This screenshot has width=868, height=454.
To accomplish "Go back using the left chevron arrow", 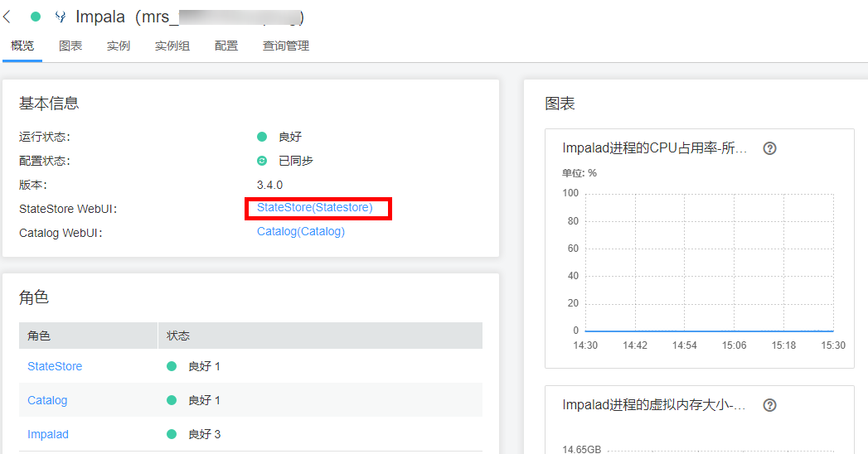I will pyautogui.click(x=7, y=17).
